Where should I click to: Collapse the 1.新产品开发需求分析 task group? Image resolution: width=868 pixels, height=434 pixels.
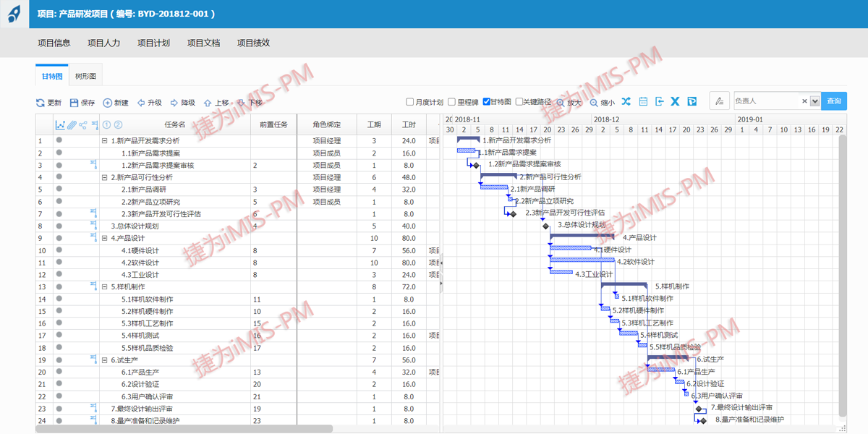coord(105,141)
